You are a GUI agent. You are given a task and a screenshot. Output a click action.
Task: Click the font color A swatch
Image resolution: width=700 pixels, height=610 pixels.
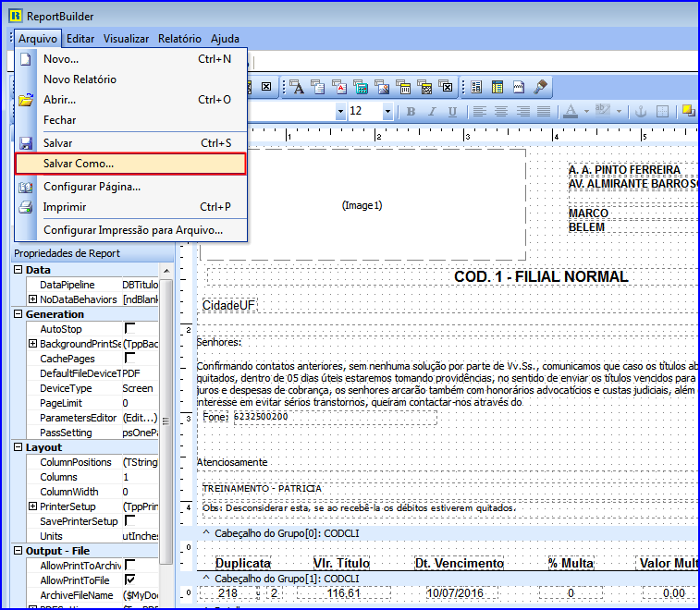[571, 112]
